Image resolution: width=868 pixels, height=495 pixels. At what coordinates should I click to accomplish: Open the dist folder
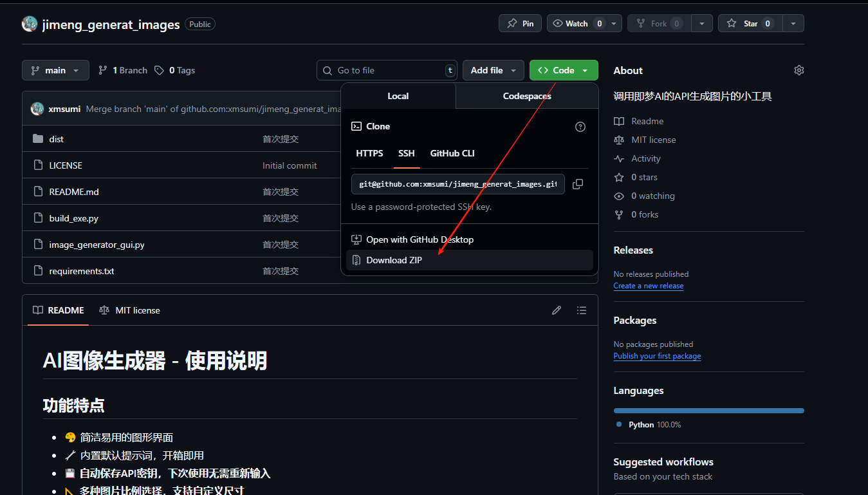tap(57, 139)
